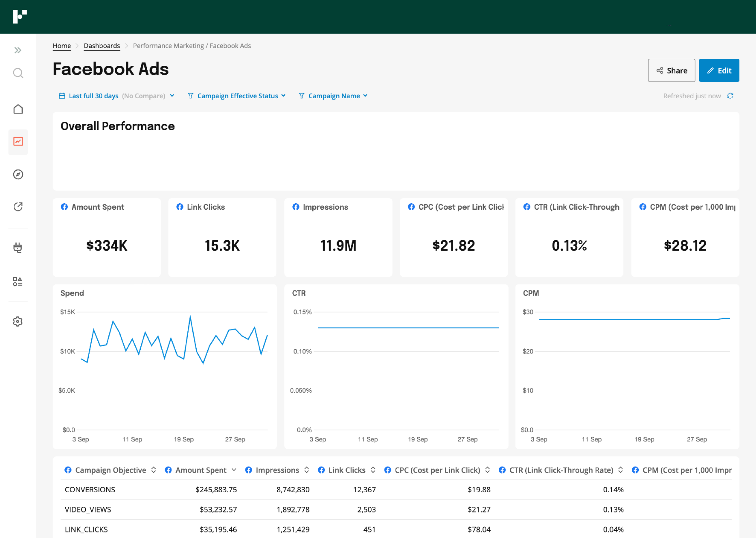Screen dimensions: 756x538
Task: Open the Dashboards panel icon in sidebar
Action: [x=18, y=142]
